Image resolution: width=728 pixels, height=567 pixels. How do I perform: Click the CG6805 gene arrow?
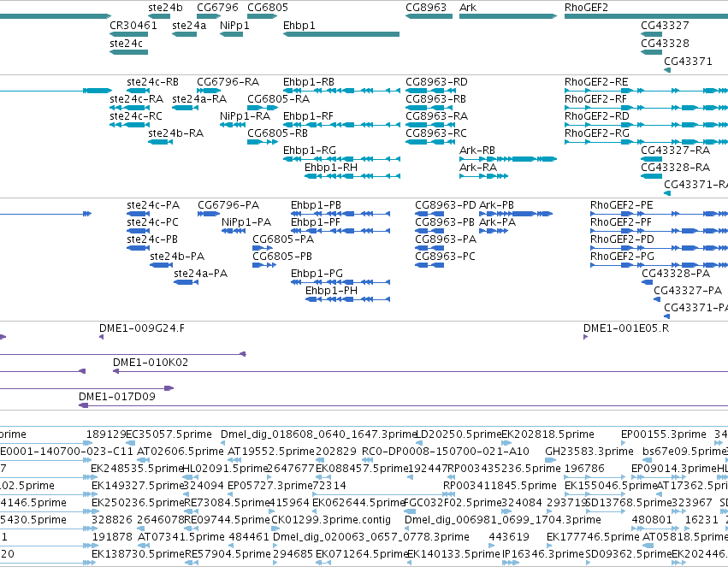[x=263, y=16]
